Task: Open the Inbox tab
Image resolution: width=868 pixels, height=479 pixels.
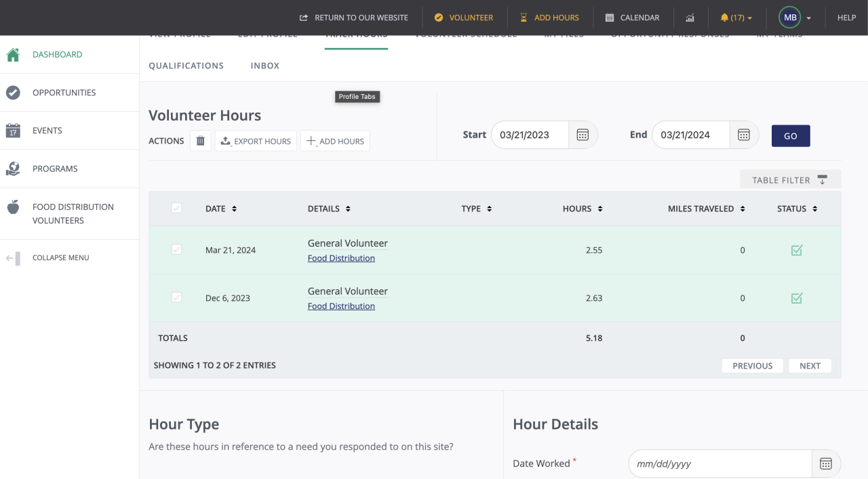Action: (x=264, y=66)
